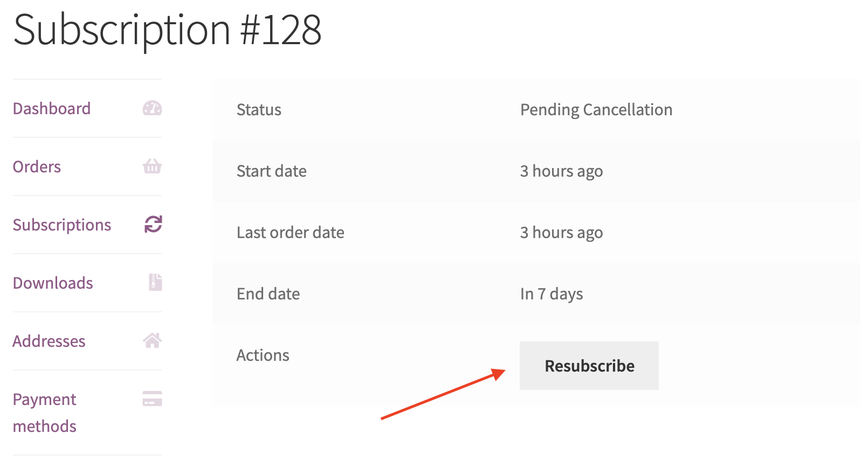The height and width of the screenshot is (461, 868).
Task: Click the End date label
Action: (268, 294)
